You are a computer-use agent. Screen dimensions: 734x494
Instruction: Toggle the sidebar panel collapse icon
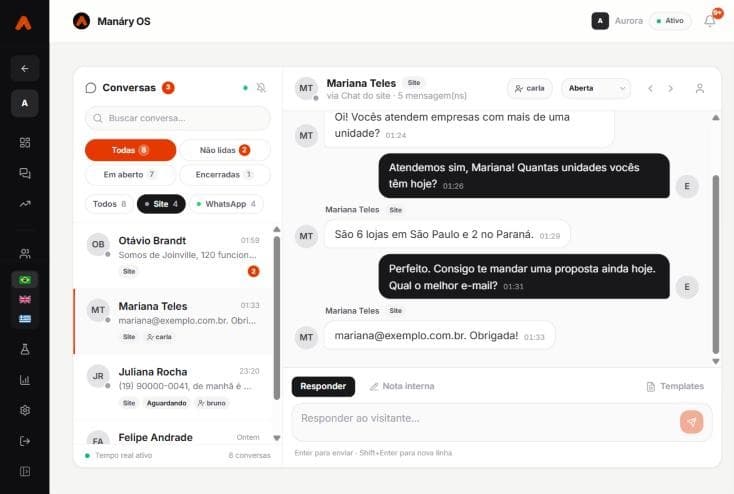click(x=25, y=472)
